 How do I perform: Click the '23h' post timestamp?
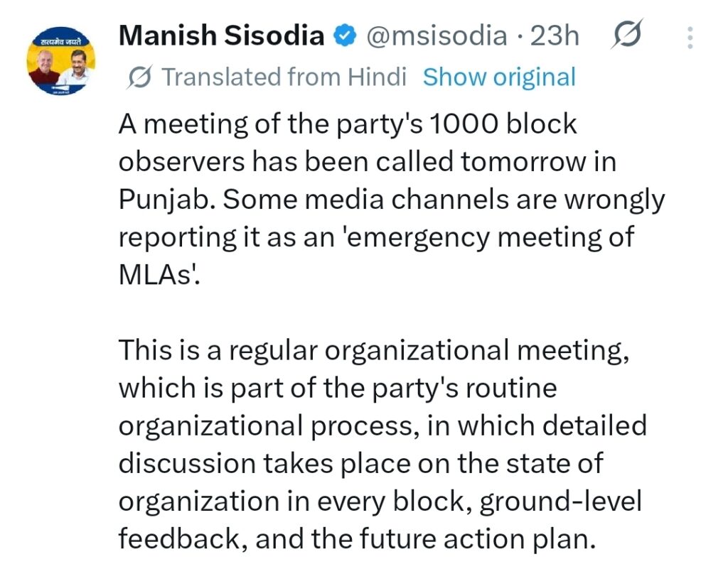click(555, 36)
